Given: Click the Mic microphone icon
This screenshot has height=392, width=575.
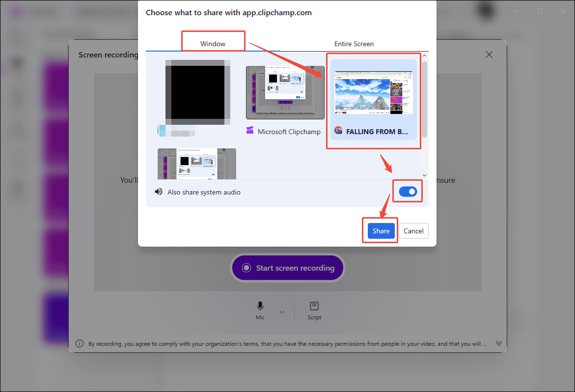Looking at the screenshot, I should click(x=260, y=306).
